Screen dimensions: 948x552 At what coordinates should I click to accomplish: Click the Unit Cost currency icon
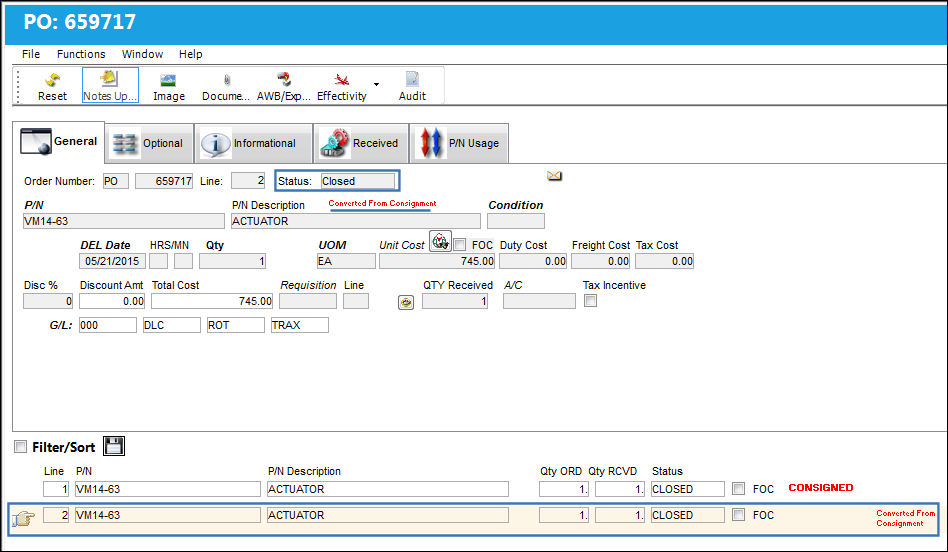[x=440, y=242]
